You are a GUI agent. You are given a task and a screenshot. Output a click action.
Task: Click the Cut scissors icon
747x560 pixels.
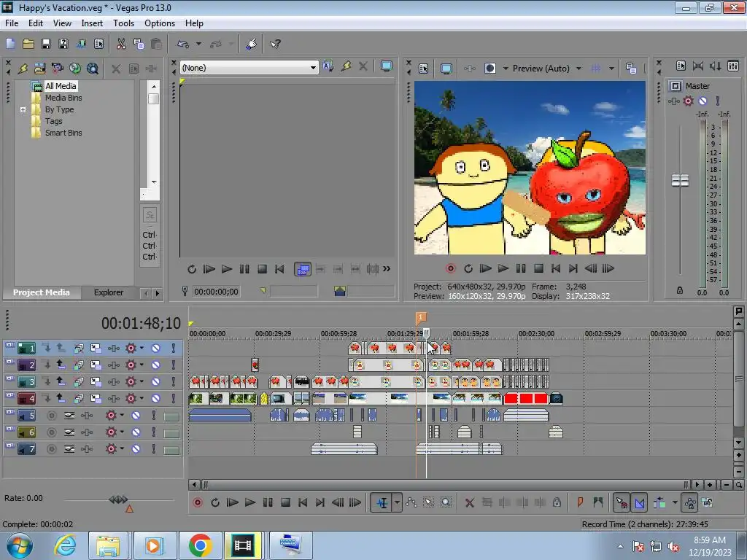[x=121, y=44]
